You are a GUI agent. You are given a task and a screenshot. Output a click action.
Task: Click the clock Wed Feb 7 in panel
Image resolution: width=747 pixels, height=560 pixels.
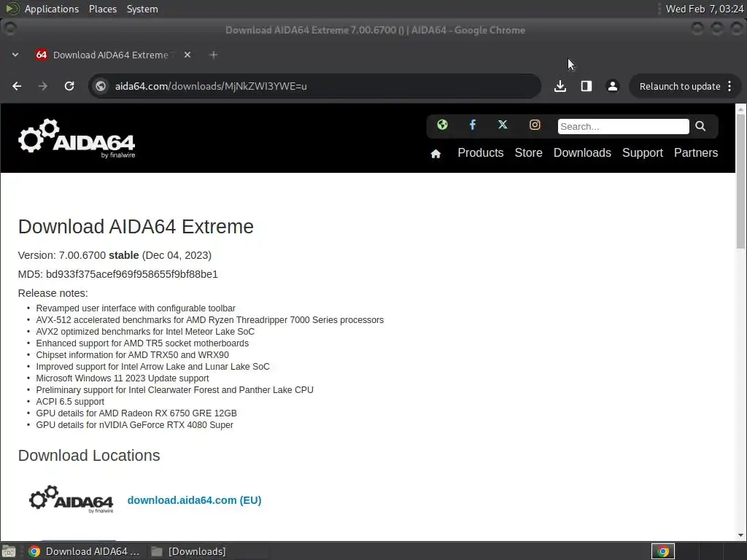705,9
